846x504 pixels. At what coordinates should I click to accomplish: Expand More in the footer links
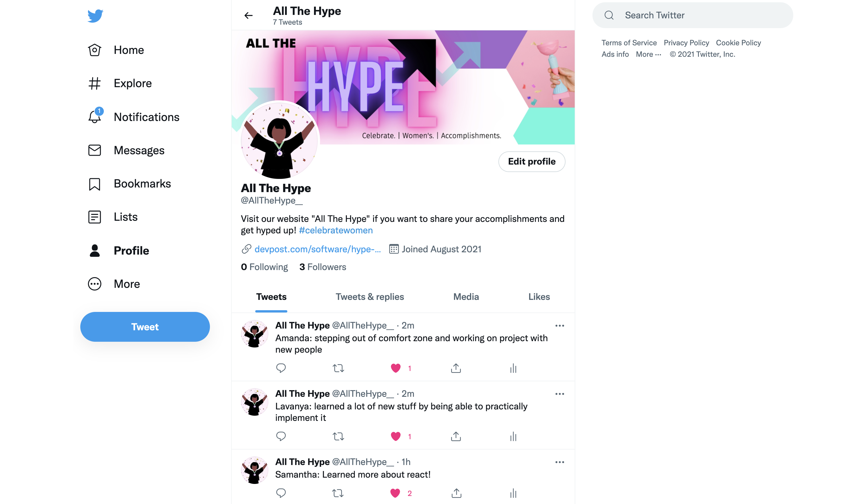pyautogui.click(x=648, y=54)
